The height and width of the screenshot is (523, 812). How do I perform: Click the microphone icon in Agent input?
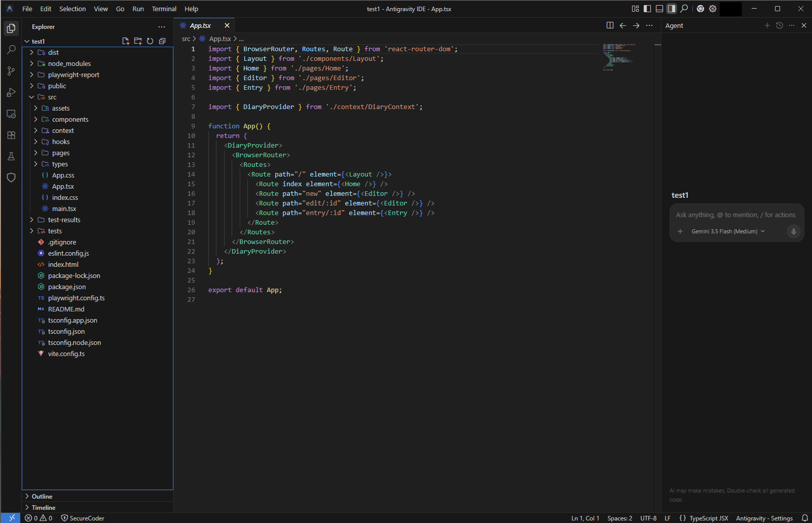[794, 231]
